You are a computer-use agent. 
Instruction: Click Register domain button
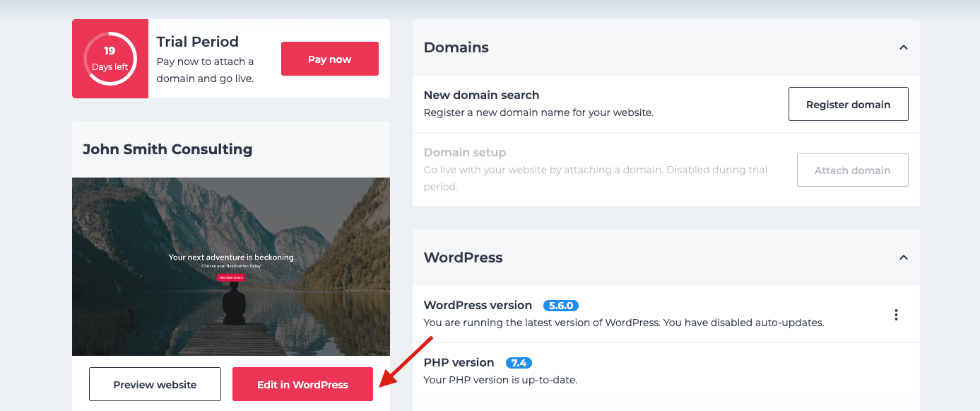coord(848,105)
